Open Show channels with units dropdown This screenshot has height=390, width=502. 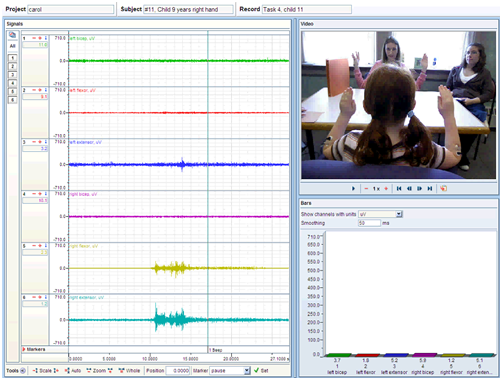[399, 214]
